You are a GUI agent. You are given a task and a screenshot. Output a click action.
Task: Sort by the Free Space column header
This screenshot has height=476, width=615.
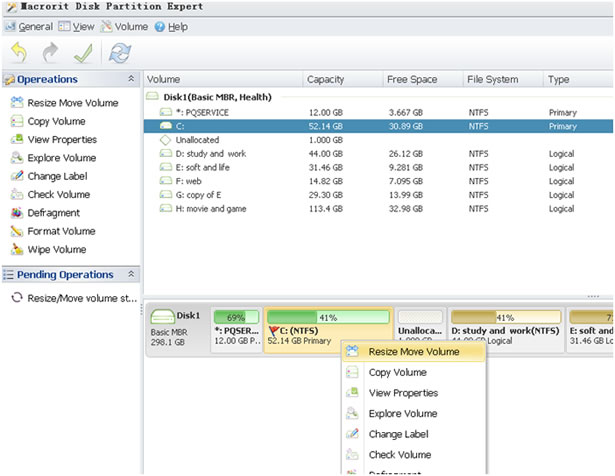pos(423,79)
